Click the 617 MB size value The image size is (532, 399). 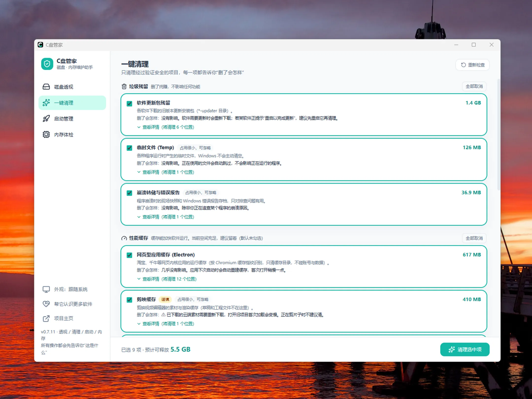click(x=472, y=255)
